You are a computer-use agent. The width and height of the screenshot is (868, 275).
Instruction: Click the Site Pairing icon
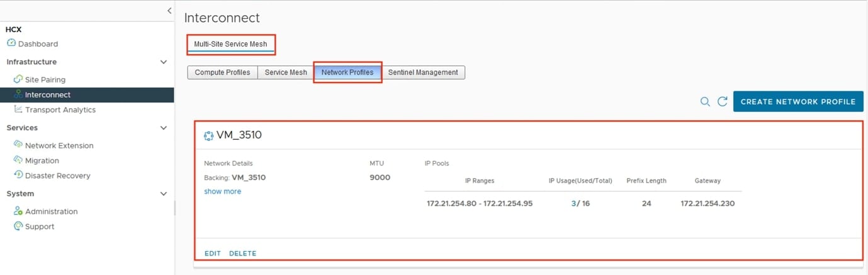coord(18,79)
